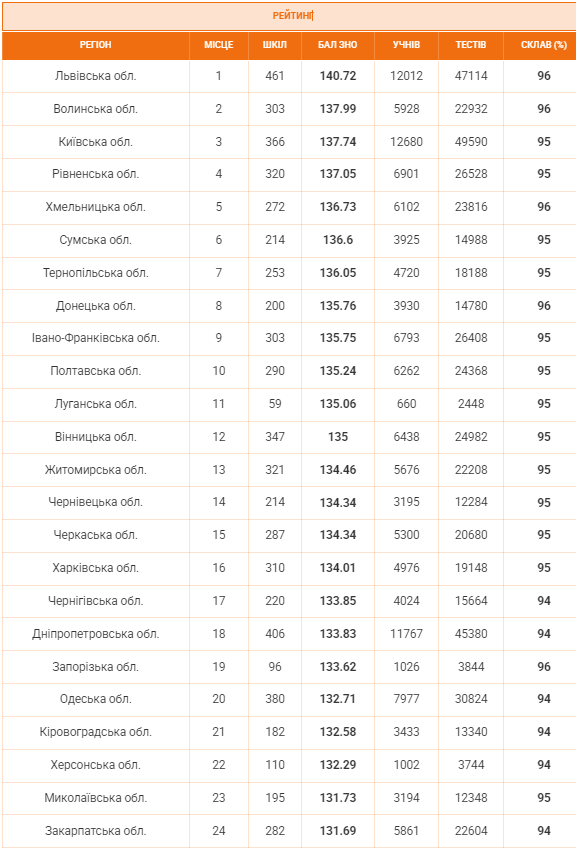
Task: Select the Одеська обл. region entry
Action: point(95,699)
